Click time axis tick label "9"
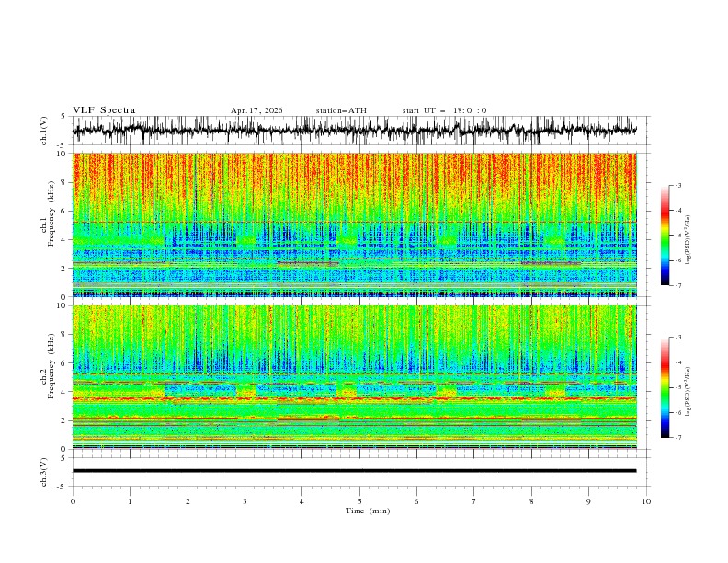 click(x=588, y=501)
